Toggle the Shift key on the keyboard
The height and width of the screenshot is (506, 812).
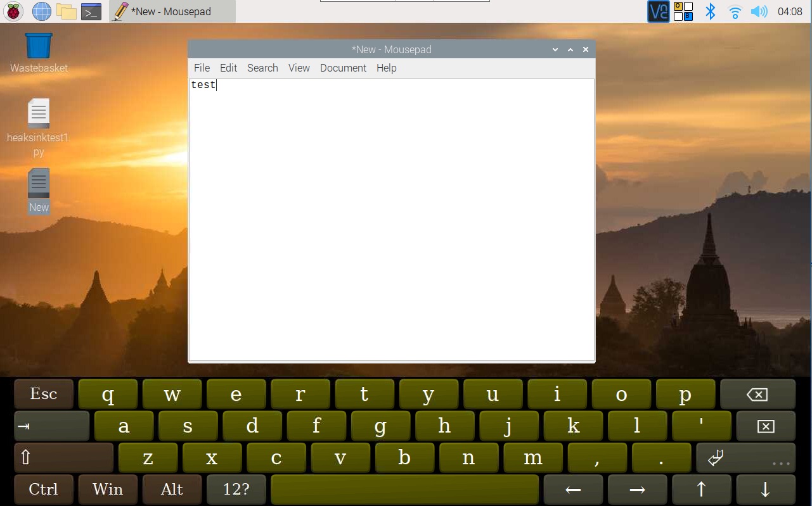63,457
